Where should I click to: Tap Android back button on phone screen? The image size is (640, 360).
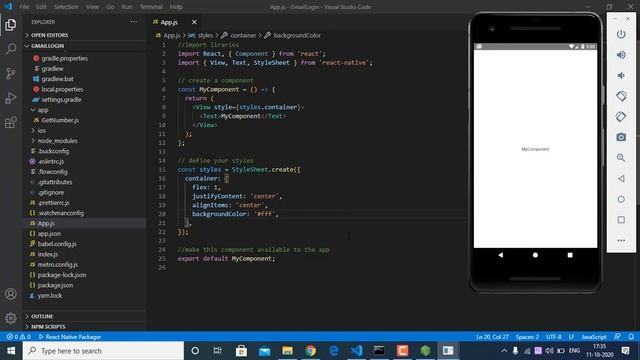coord(500,255)
